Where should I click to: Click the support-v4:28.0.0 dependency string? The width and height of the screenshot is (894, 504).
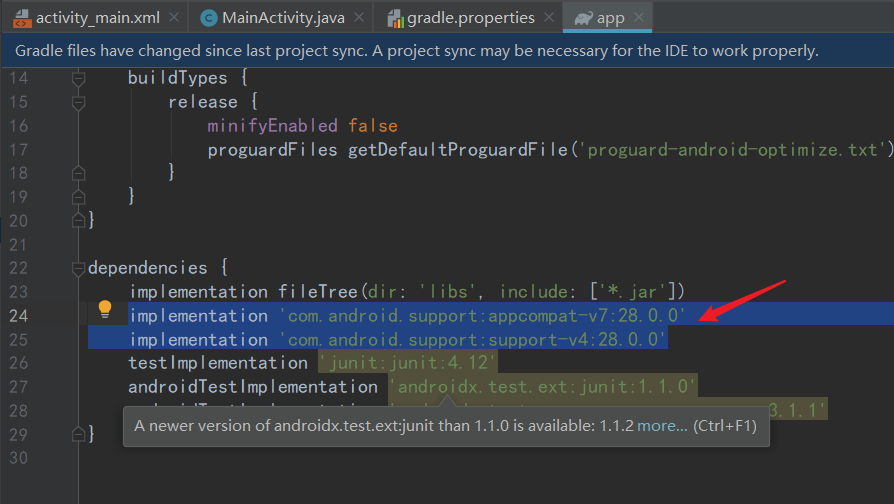click(x=472, y=340)
